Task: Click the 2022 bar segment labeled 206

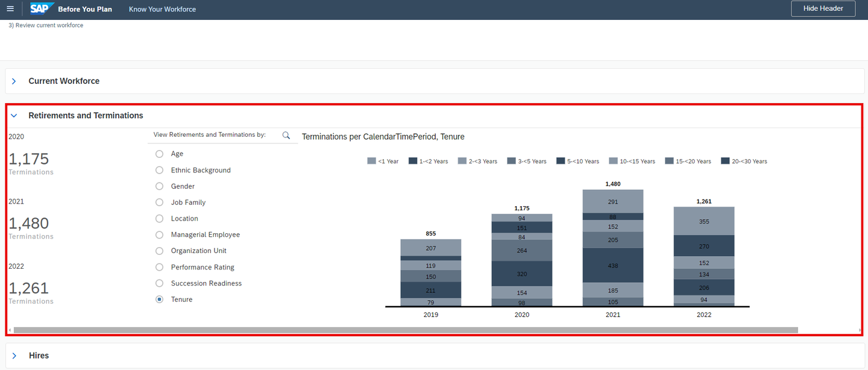Action: click(x=704, y=287)
